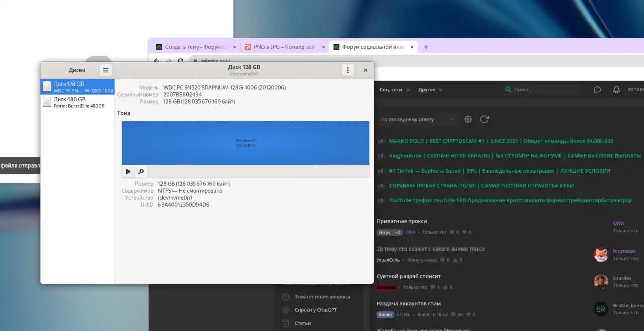644x331 pixels.
Task: Open the YouTube трафик SEO thread
Action: point(510,200)
